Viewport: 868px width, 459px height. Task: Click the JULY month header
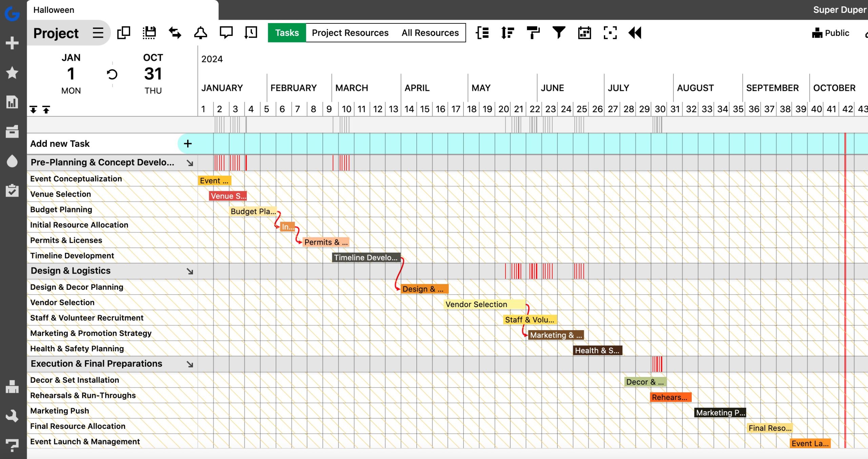(x=618, y=88)
